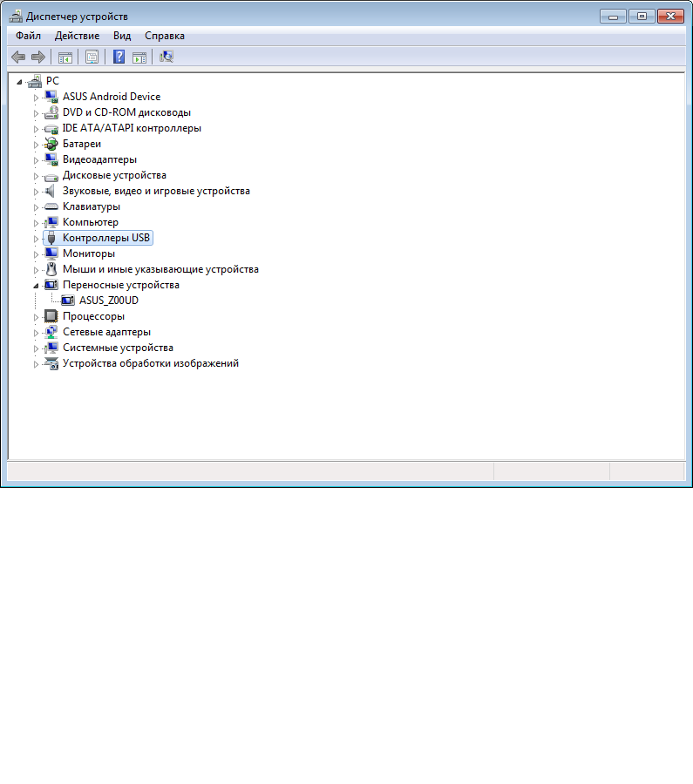Click the blue Help question mark icon
Image resolution: width=693 pixels, height=784 pixels.
(119, 57)
